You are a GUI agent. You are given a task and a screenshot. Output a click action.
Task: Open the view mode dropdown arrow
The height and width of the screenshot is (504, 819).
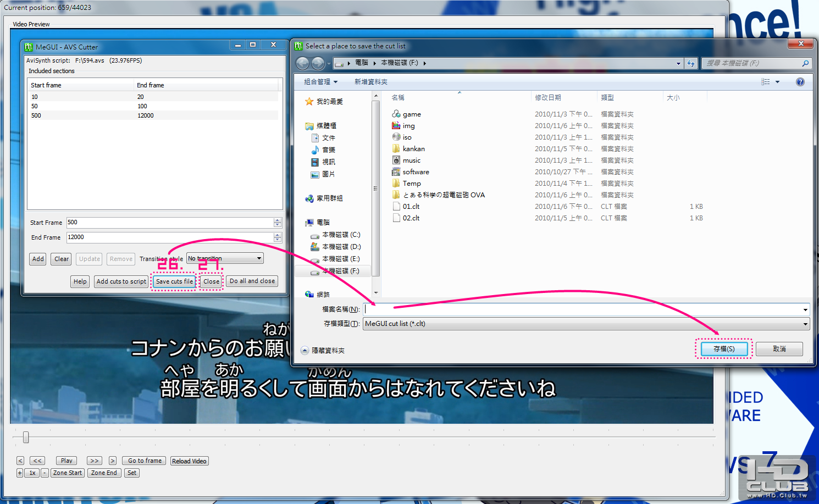[x=777, y=82]
